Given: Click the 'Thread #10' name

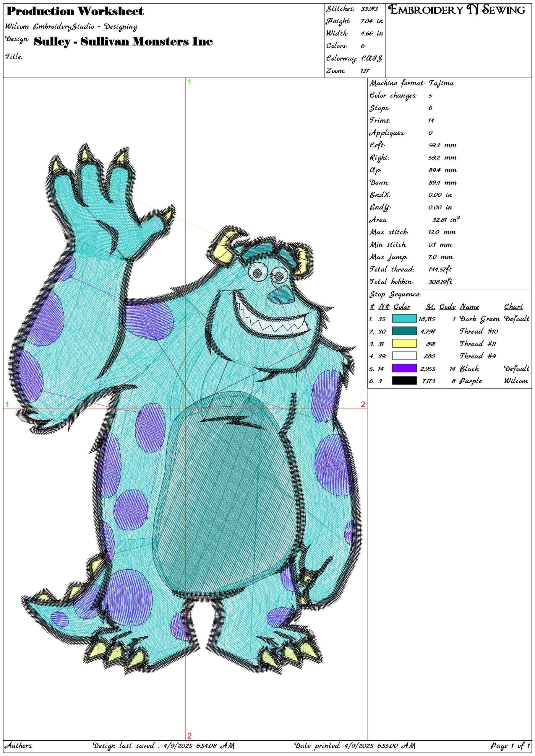Looking at the screenshot, I should (x=479, y=331).
